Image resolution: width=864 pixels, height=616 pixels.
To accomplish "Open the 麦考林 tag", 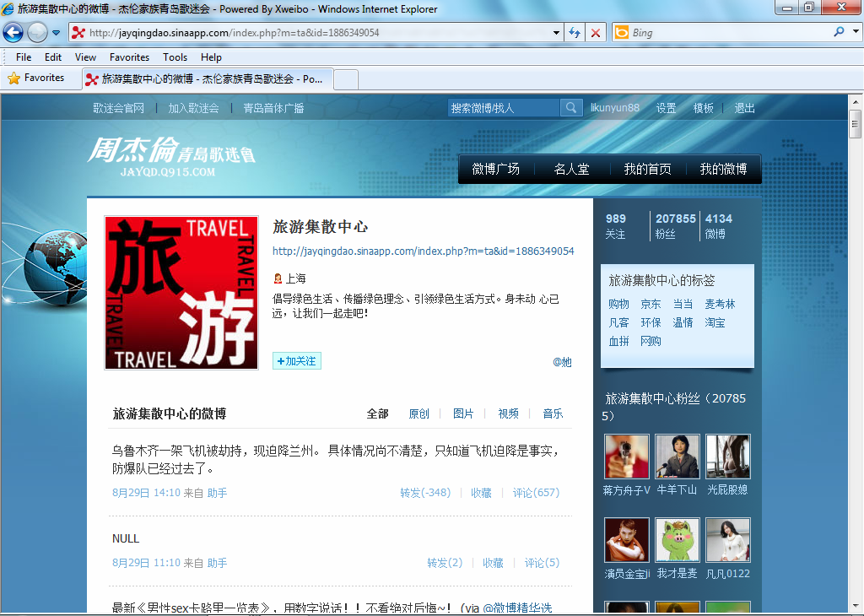I will click(721, 304).
